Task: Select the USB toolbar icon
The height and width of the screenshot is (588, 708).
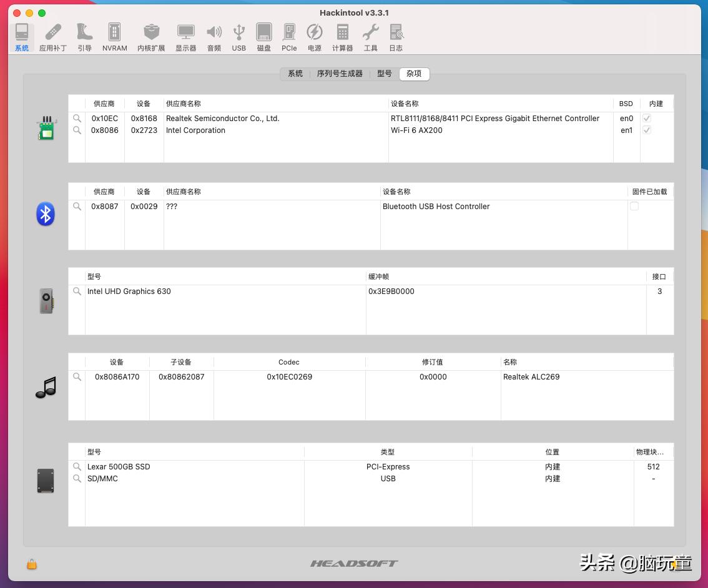Action: tap(239, 37)
